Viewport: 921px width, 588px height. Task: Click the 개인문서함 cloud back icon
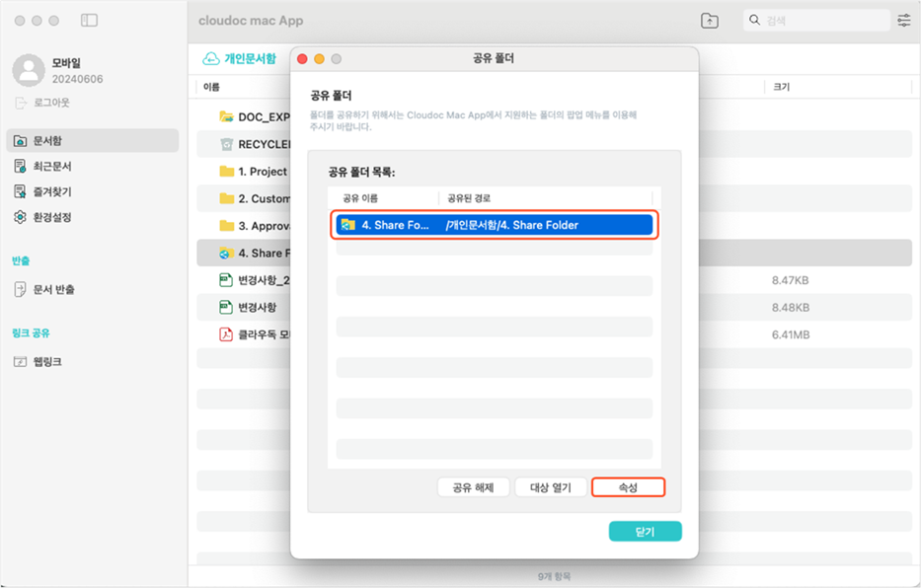(x=210, y=59)
